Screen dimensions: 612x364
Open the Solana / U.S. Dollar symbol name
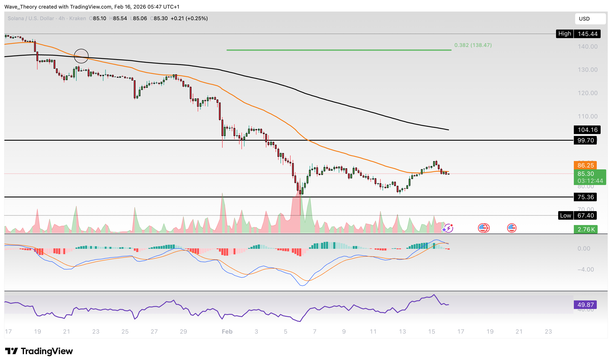coord(31,18)
